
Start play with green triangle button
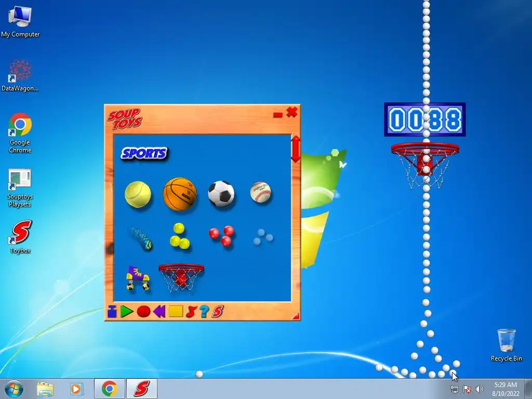pyautogui.click(x=127, y=312)
